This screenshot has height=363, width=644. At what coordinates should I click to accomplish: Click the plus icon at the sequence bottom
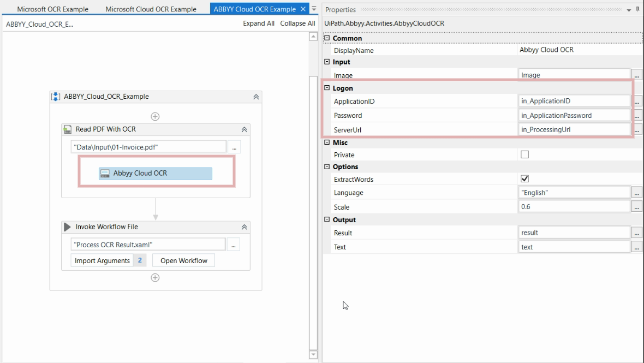[155, 277]
